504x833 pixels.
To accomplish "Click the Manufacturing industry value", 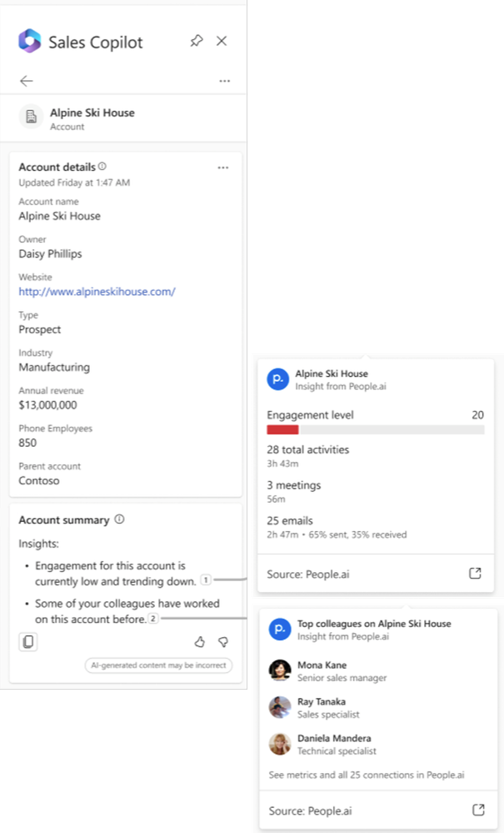I will click(54, 367).
